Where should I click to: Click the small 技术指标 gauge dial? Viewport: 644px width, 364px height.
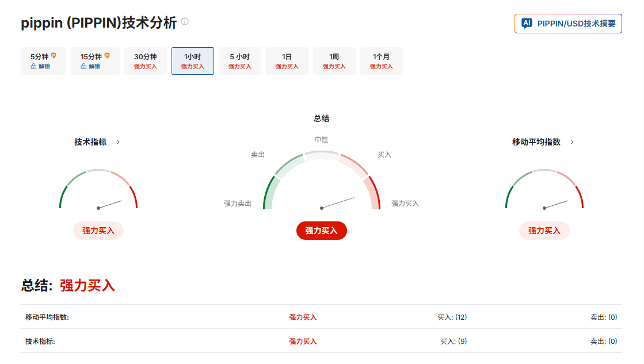tap(98, 189)
